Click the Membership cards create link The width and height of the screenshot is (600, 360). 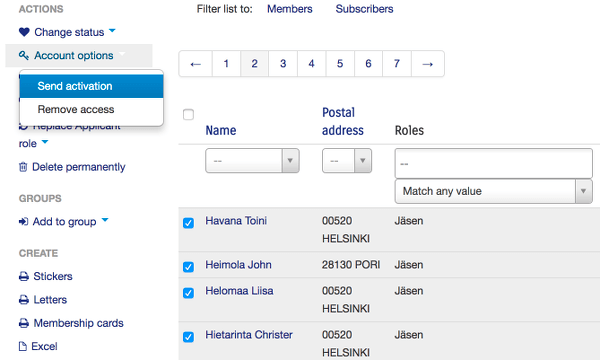[78, 323]
